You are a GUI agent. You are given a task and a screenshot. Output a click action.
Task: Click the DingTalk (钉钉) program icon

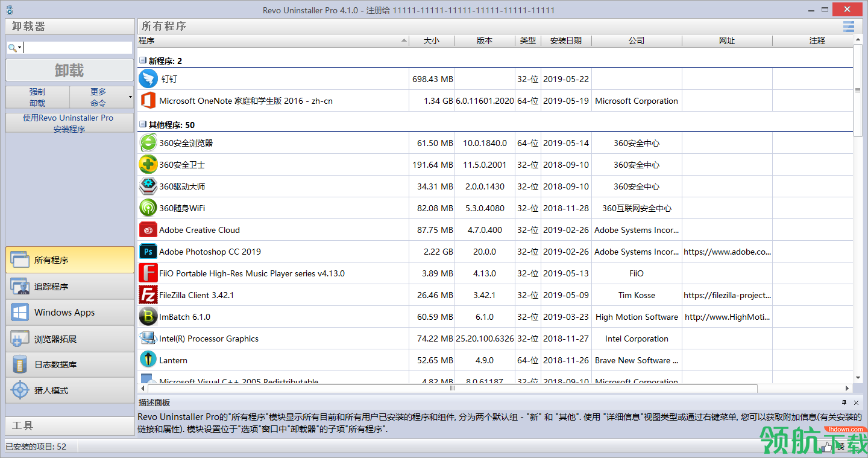pyautogui.click(x=148, y=79)
